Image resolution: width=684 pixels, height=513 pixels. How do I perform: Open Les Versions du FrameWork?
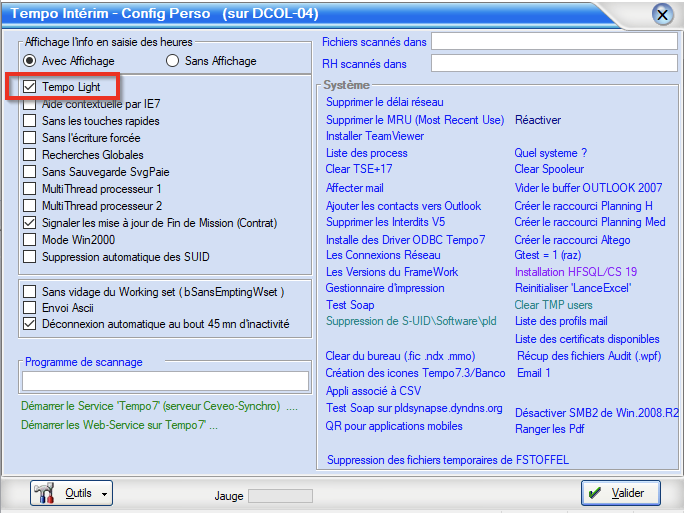point(392,272)
